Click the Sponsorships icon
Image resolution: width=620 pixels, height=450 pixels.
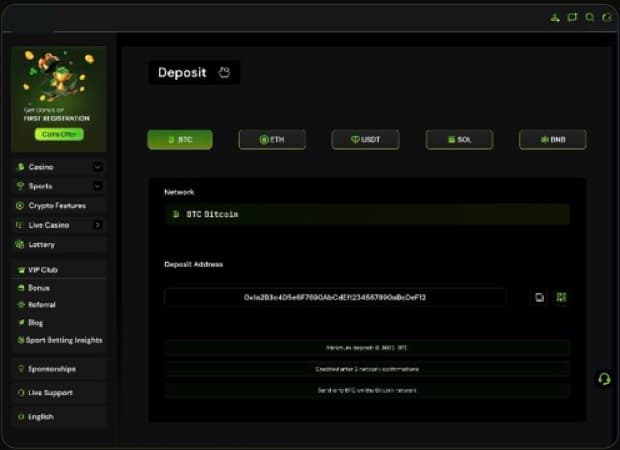coord(21,369)
